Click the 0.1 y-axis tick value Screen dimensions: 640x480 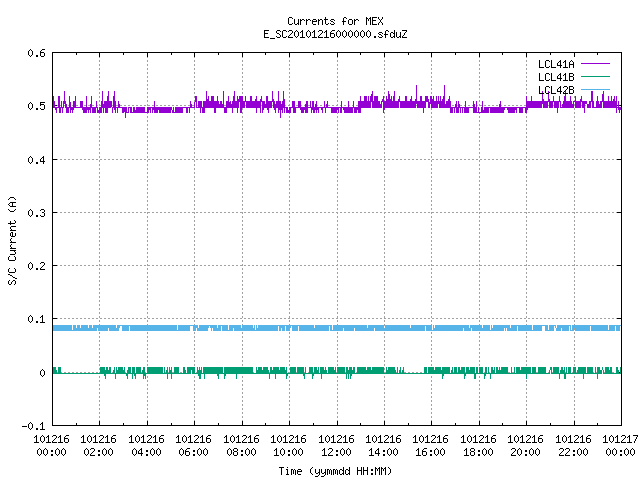[36, 319]
